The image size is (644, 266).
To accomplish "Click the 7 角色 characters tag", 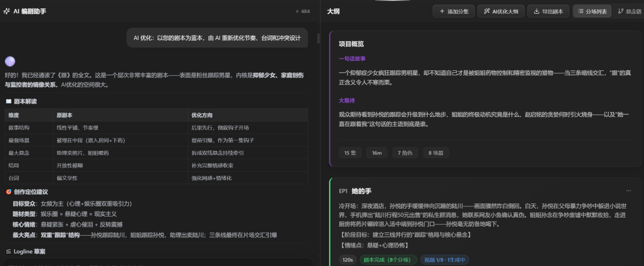I will [x=407, y=153].
